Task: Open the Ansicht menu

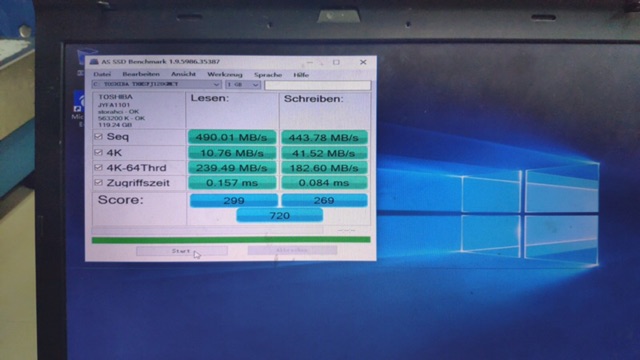Action: [183, 74]
